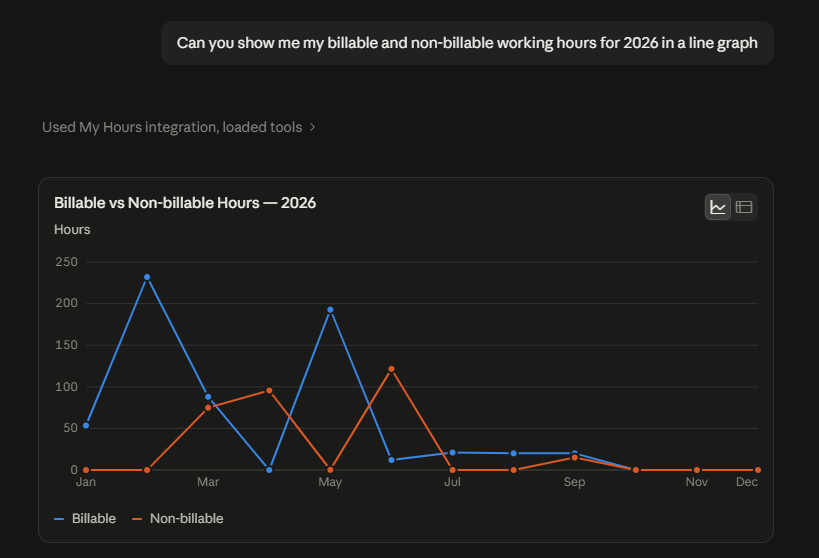Click the Billable data point for February
The width and height of the screenshot is (819, 558).
147,277
